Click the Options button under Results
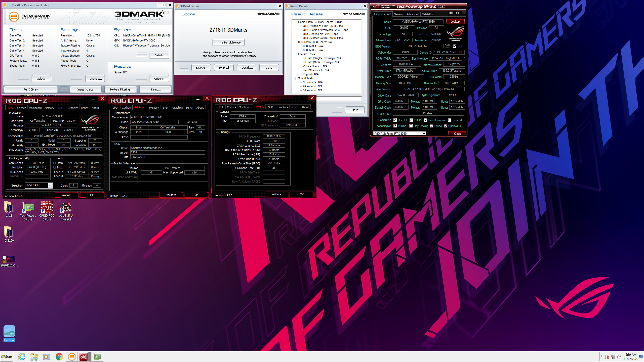Viewport: 644px width, 362px height. [160, 79]
